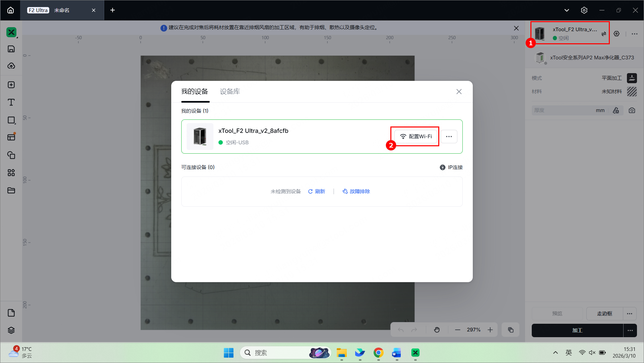
Task: Click the Shape rectangle tool
Action: point(11,120)
